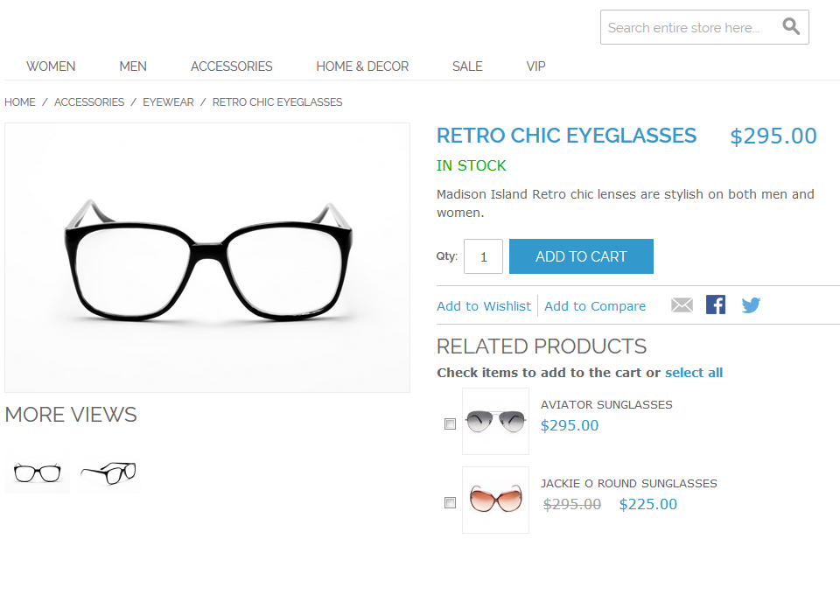This screenshot has width=840, height=616.
Task: Check the Aviator Sunglasses checkbox
Action: (x=450, y=424)
